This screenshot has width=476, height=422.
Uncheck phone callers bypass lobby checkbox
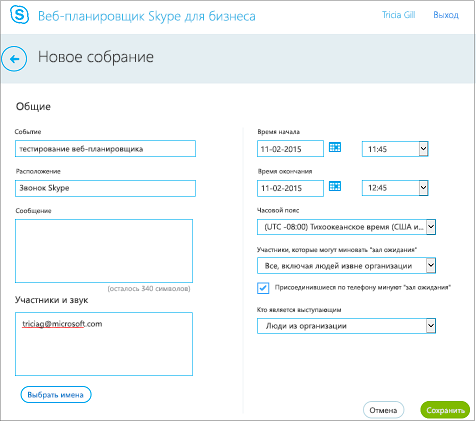pyautogui.click(x=263, y=288)
